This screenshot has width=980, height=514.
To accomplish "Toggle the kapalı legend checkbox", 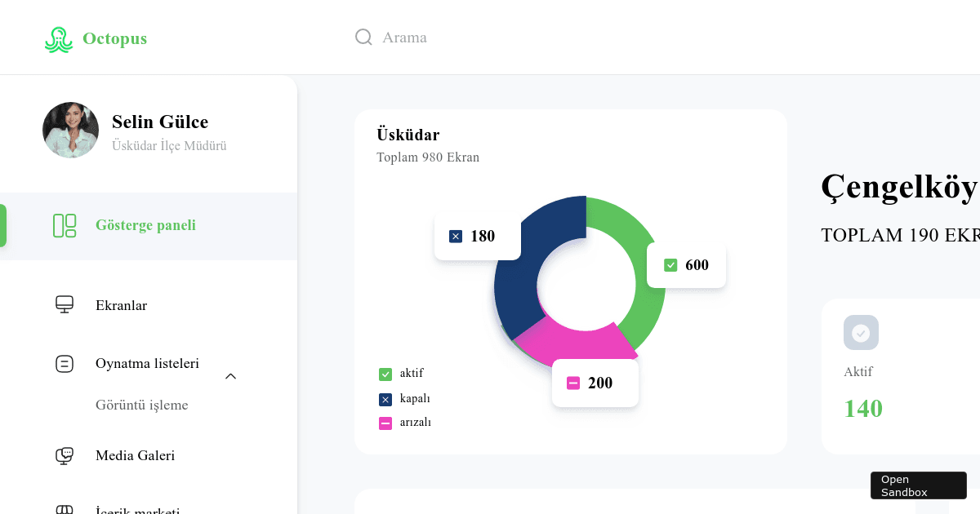I will click(385, 399).
